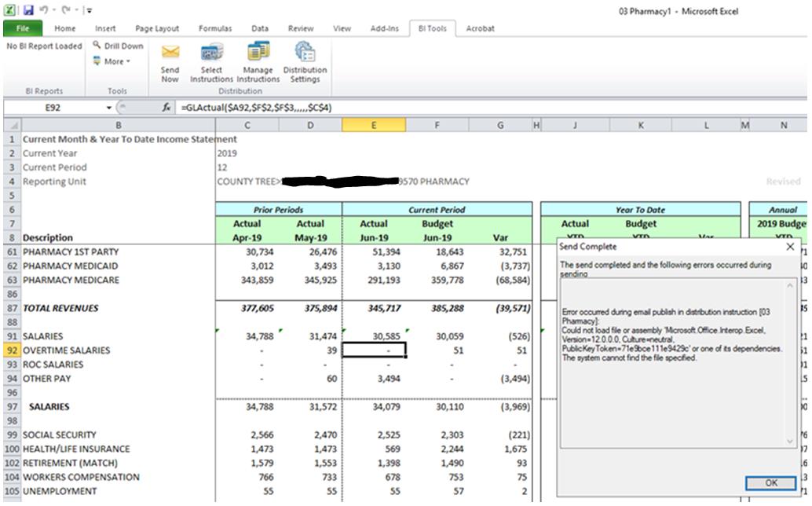This screenshot has height=506, width=812.
Task: Click the Description header cell
Action: (48, 238)
